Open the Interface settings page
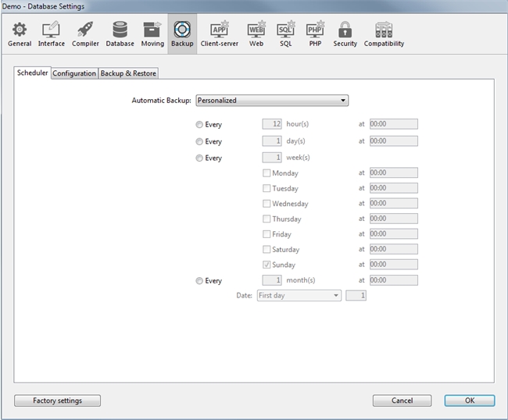 click(52, 34)
